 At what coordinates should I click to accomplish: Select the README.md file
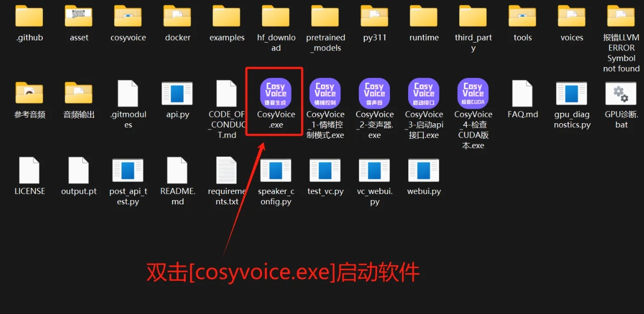coord(177,172)
